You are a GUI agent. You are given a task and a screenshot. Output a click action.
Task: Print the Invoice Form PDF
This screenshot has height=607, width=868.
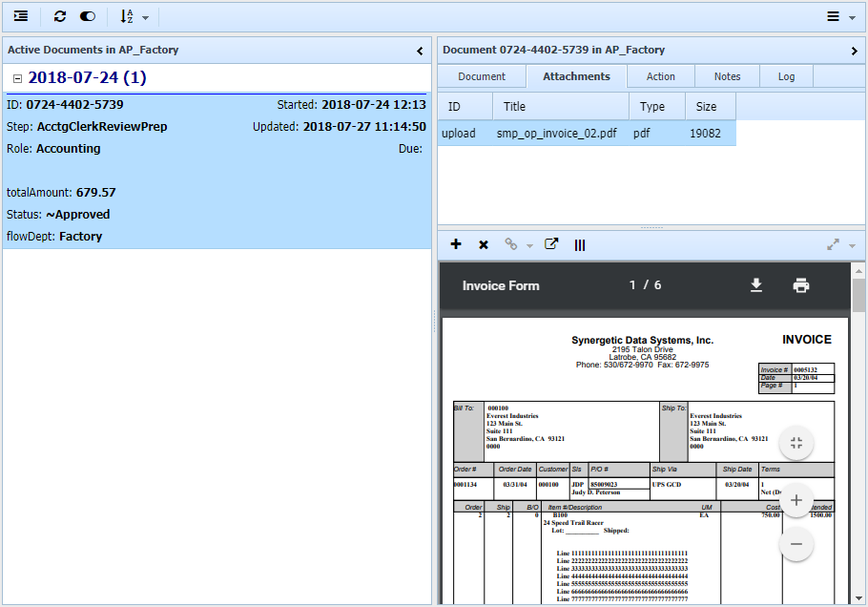click(801, 285)
